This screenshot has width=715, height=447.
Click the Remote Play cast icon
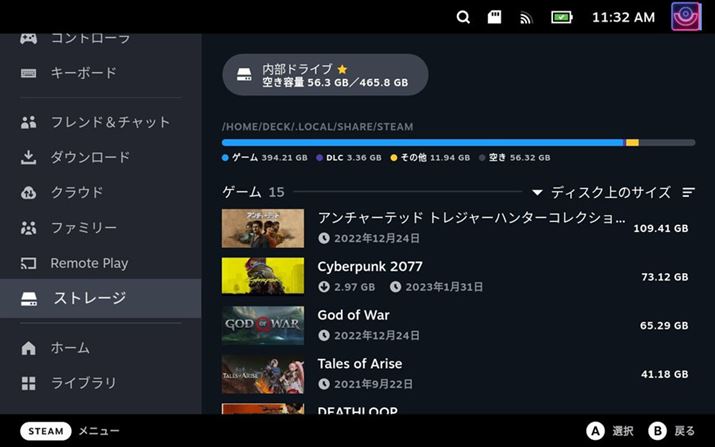(28, 263)
